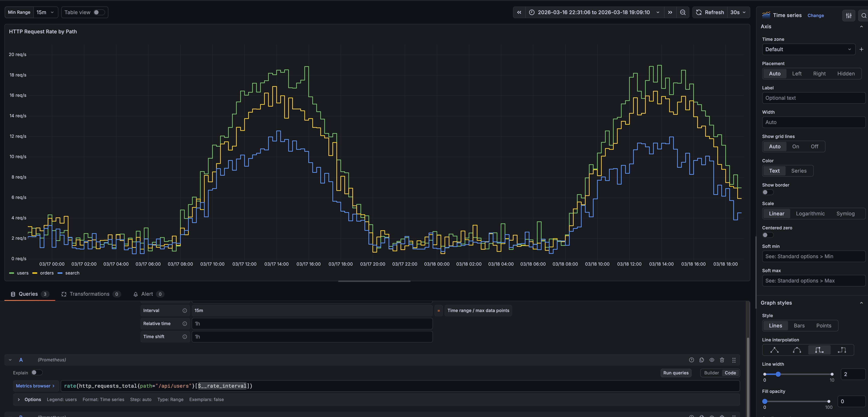The image size is (868, 417).
Task: Switch query editor to Builder mode
Action: point(711,373)
